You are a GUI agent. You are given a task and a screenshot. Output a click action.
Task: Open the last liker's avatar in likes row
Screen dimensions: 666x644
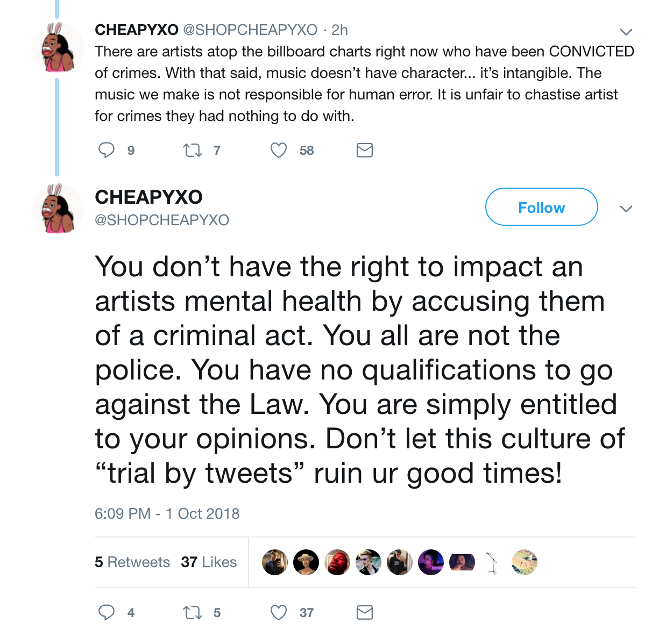point(524,562)
